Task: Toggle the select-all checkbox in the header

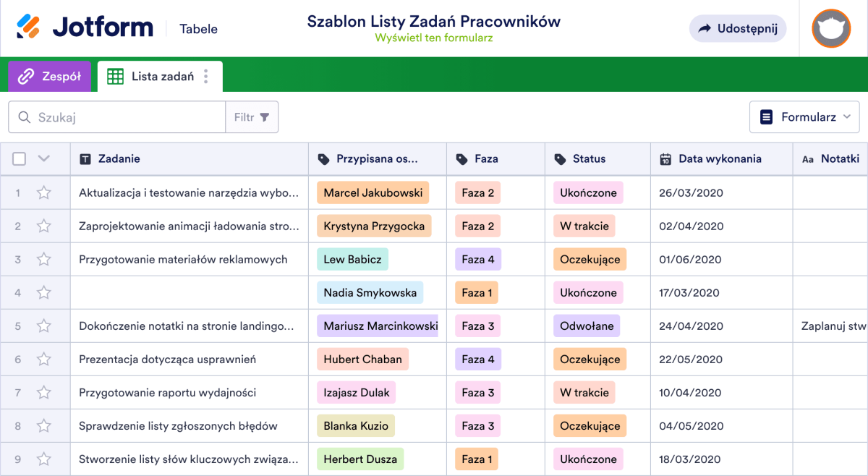Action: click(19, 158)
